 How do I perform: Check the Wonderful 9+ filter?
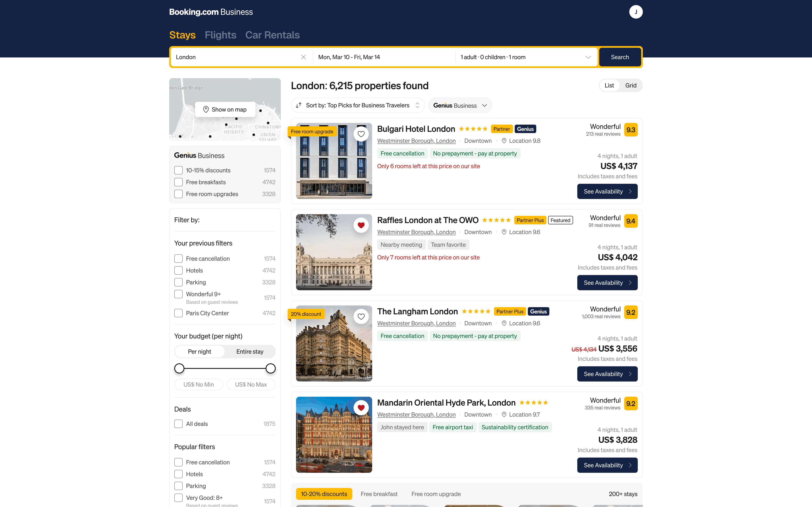(178, 294)
